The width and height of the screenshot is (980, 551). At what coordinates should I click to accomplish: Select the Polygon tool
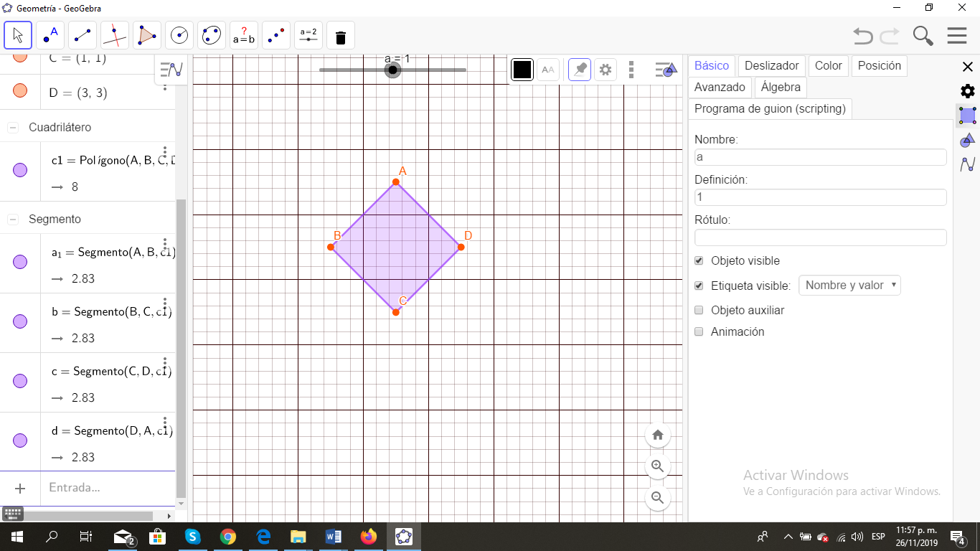pos(146,34)
